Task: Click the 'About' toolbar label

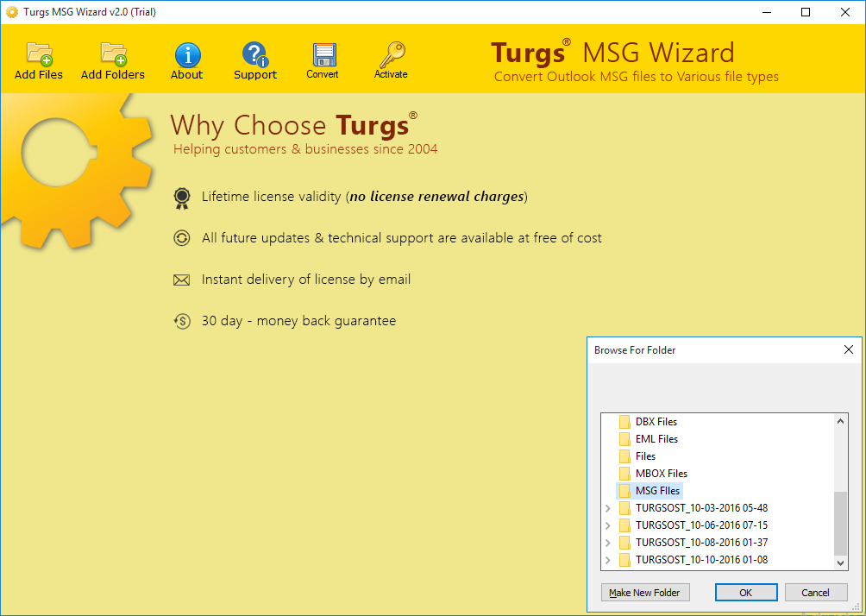Action: point(186,74)
